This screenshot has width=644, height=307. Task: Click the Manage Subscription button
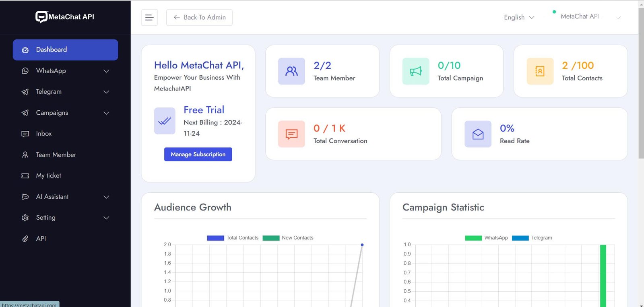(198, 154)
